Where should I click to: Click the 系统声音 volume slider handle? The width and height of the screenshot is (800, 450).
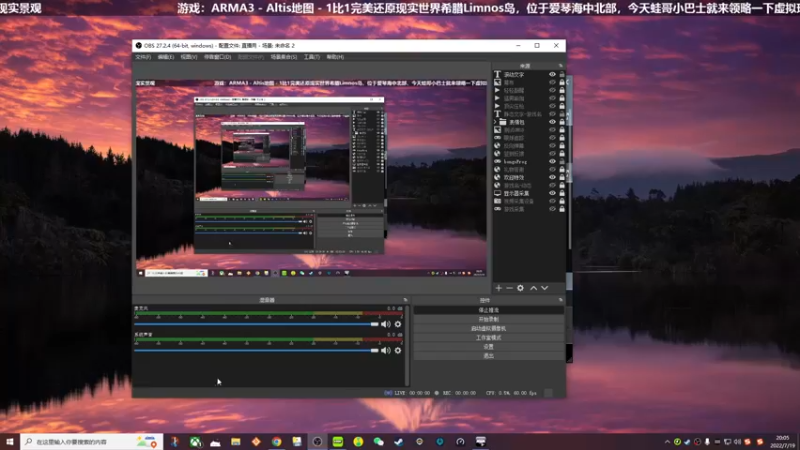[x=374, y=351]
